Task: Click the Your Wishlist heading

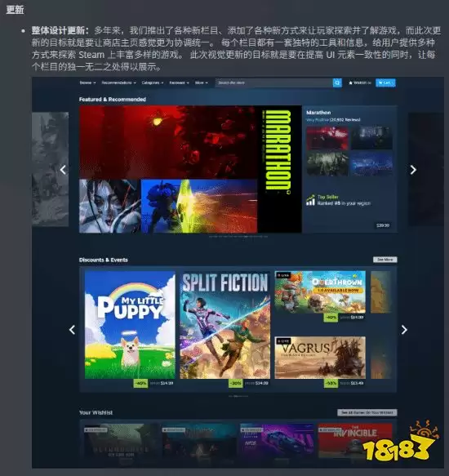Action: 96,412
